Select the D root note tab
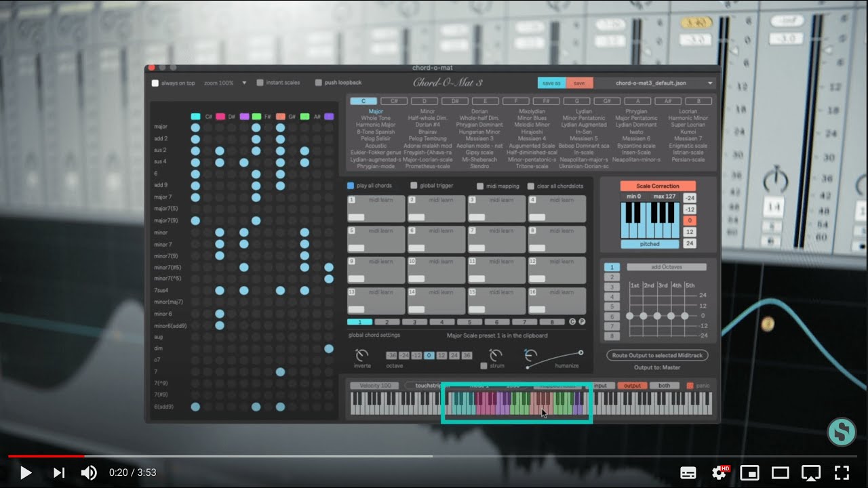The image size is (868, 488). click(425, 101)
